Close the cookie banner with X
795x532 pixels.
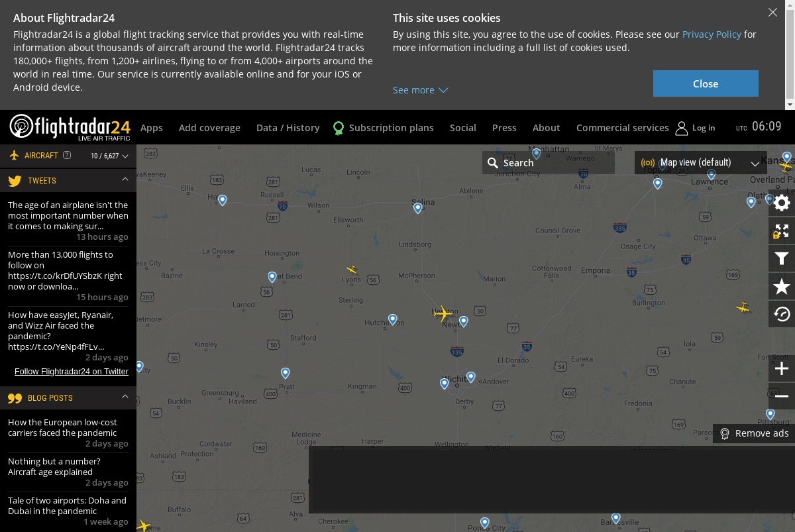pyautogui.click(x=772, y=12)
